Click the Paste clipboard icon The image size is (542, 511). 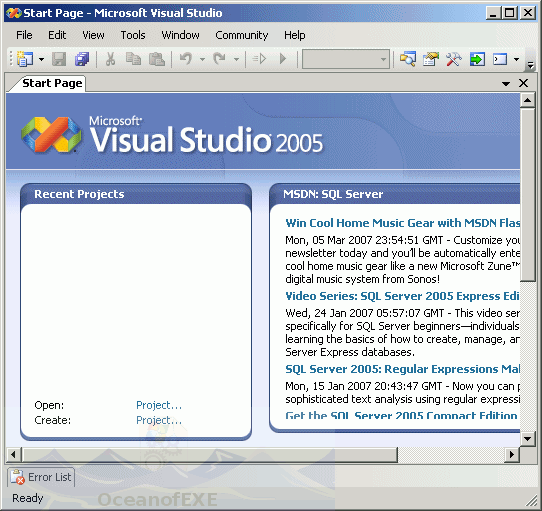coord(157,59)
